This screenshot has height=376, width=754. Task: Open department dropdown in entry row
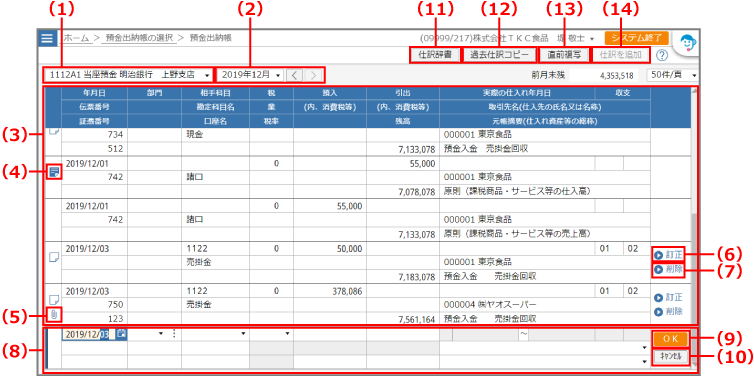click(161, 334)
